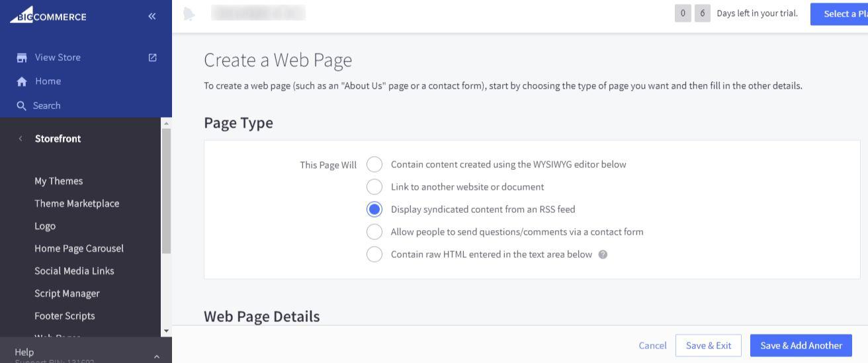Open Script Manager menu item
This screenshot has width=868, height=363.
[x=67, y=294]
